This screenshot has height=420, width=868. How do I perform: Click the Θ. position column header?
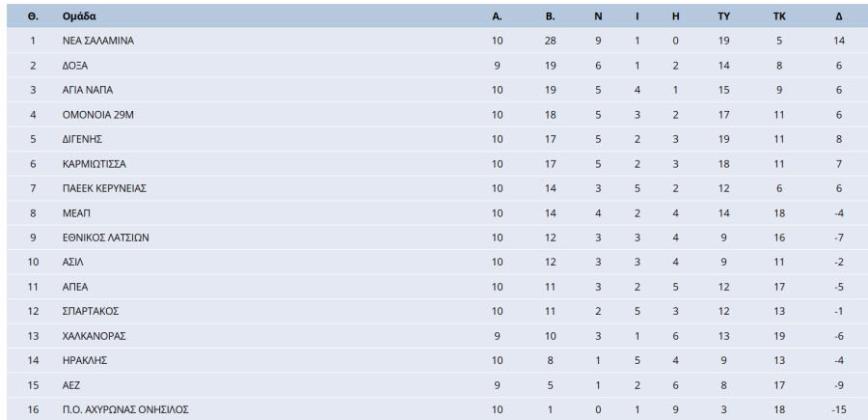[x=33, y=16]
